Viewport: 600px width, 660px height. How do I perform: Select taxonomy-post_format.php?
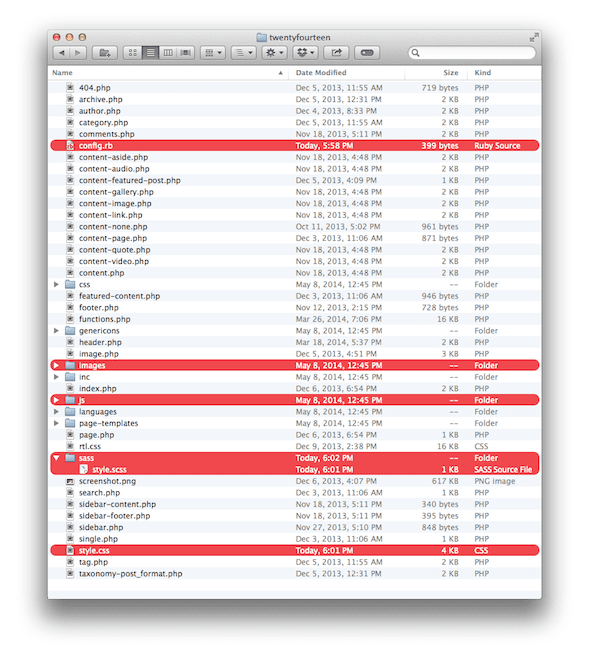pyautogui.click(x=295, y=574)
